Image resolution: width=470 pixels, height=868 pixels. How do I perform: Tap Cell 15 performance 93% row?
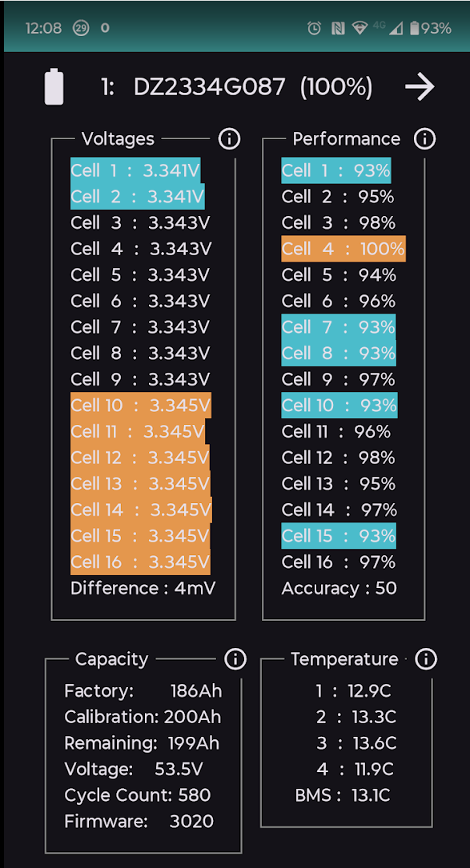339,536
